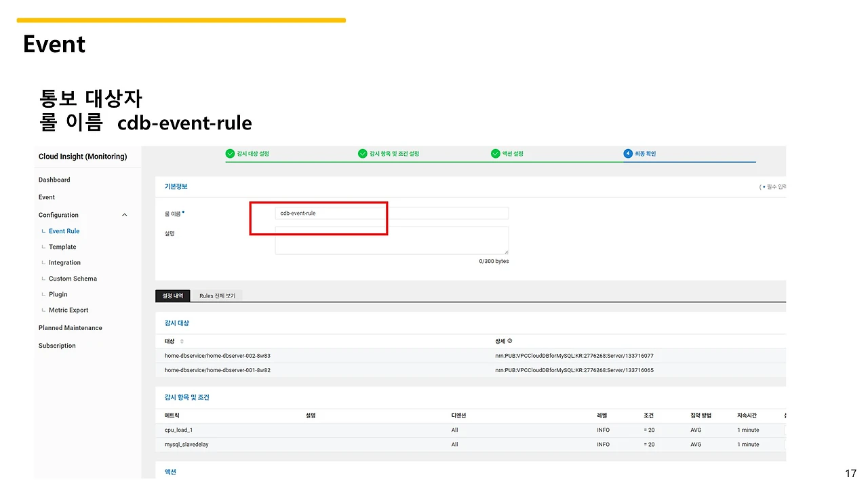This screenshot has width=868, height=488.
Task: Go to Planned Maintenance in the sidebar
Action: (71, 328)
